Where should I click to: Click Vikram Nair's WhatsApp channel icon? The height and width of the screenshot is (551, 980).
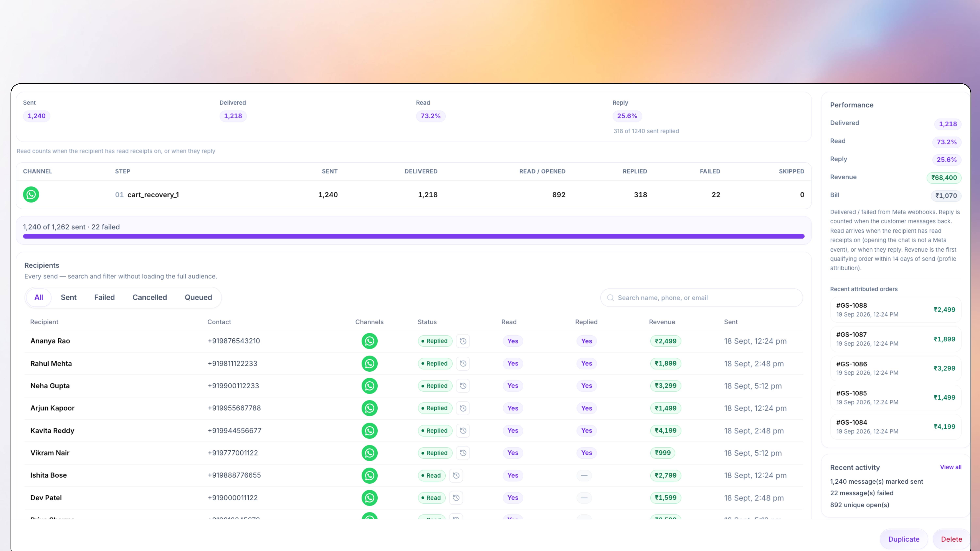369,453
